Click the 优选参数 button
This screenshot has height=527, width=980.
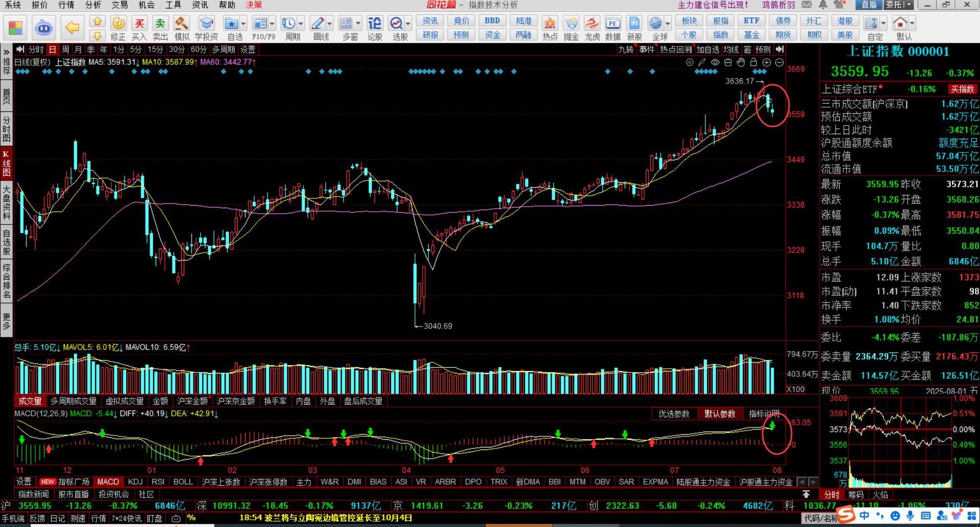674,414
